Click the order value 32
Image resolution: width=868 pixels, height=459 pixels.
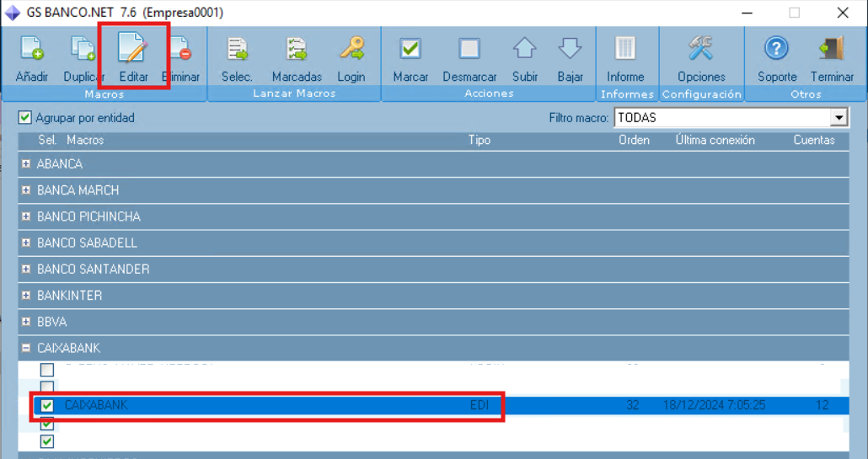coord(633,405)
